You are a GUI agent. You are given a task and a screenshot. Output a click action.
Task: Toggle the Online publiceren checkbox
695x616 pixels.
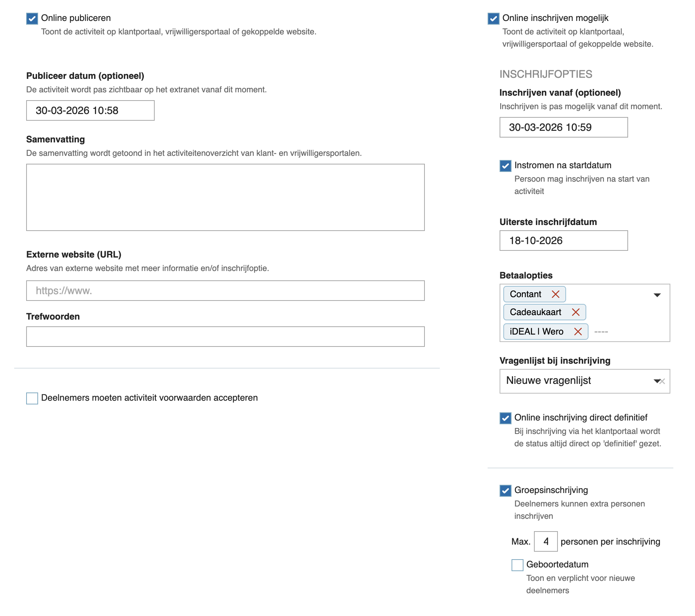32,19
